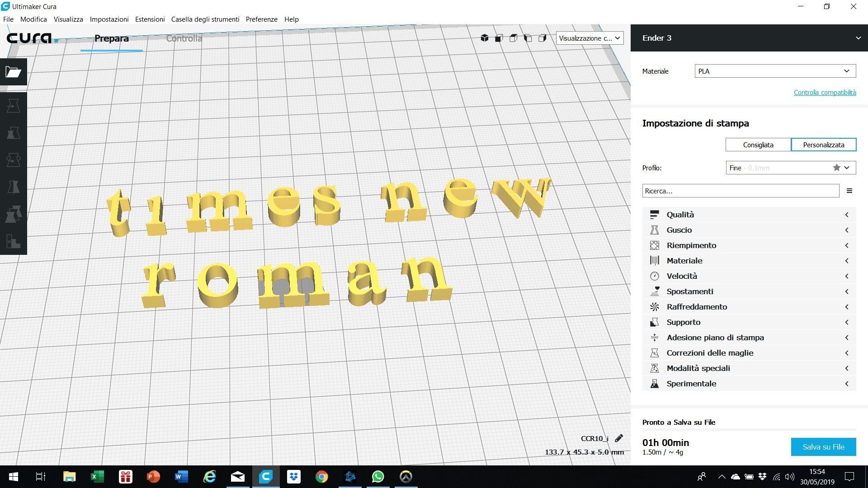Image resolution: width=868 pixels, height=488 pixels.
Task: Click Salva su File button
Action: point(823,447)
